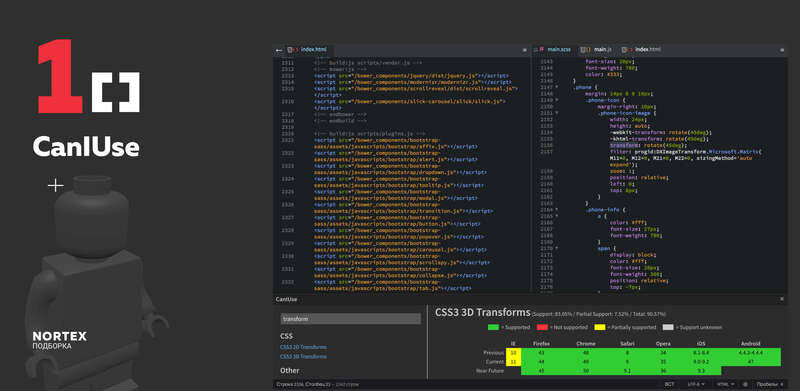Click line number 1157 in right gutter
800x391 pixels.
coord(545,152)
